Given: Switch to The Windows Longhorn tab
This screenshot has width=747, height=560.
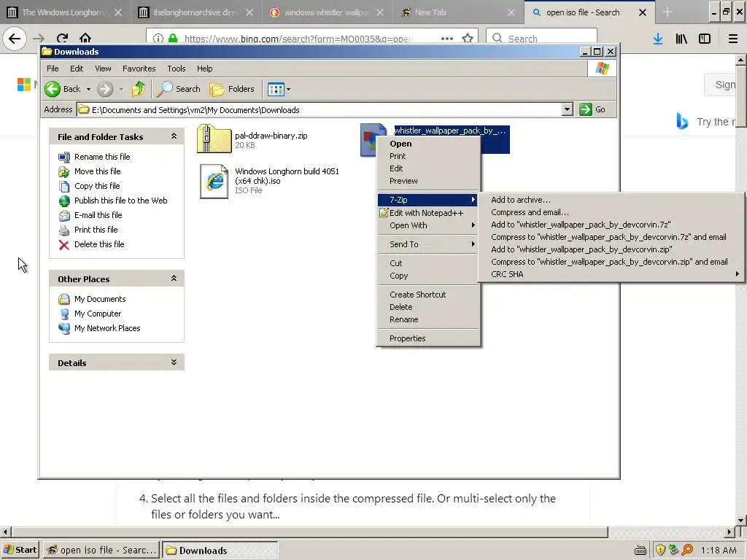Looking at the screenshot, I should tap(65, 12).
